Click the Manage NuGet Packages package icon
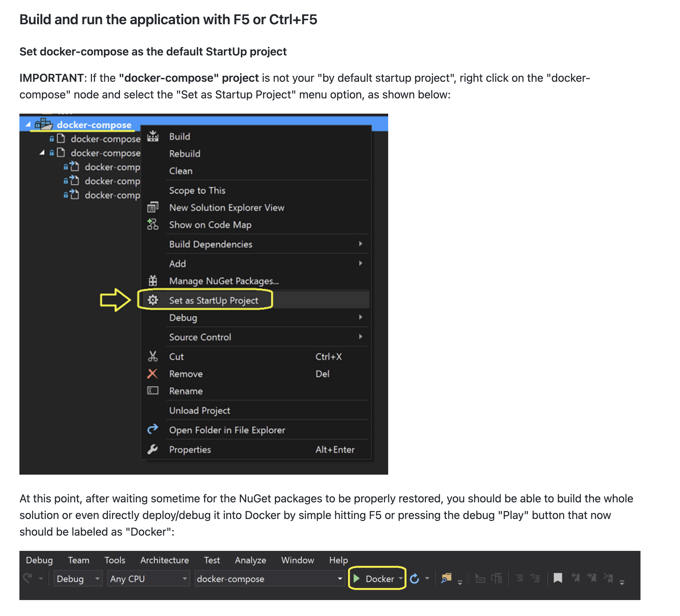This screenshot has height=616, width=680. pyautogui.click(x=153, y=281)
